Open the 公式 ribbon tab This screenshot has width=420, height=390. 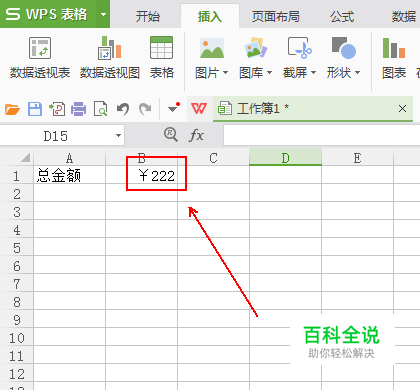pos(342,16)
